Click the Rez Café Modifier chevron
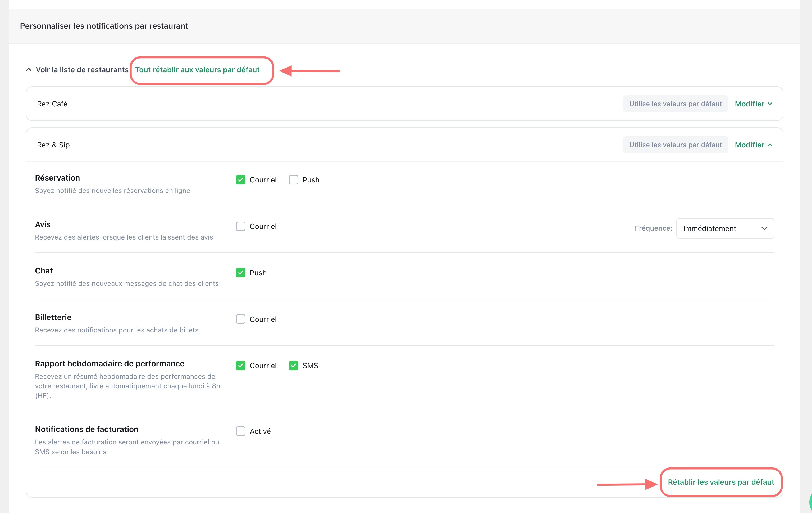812x513 pixels. click(x=770, y=104)
